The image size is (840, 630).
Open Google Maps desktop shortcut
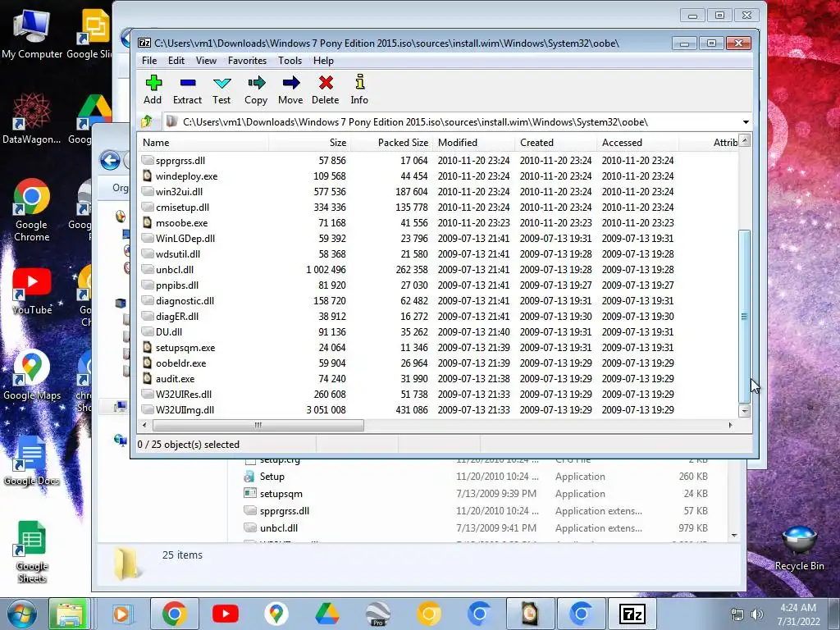click(32, 376)
